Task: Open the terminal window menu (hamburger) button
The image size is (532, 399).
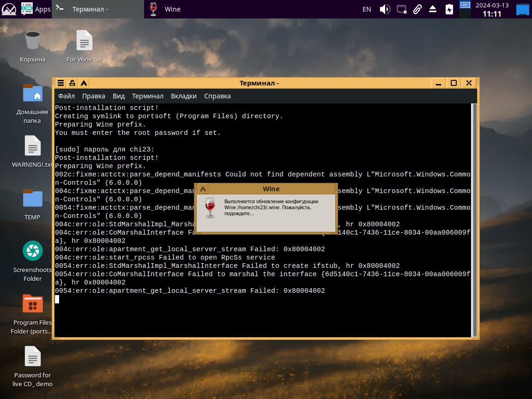Action: pos(60,83)
